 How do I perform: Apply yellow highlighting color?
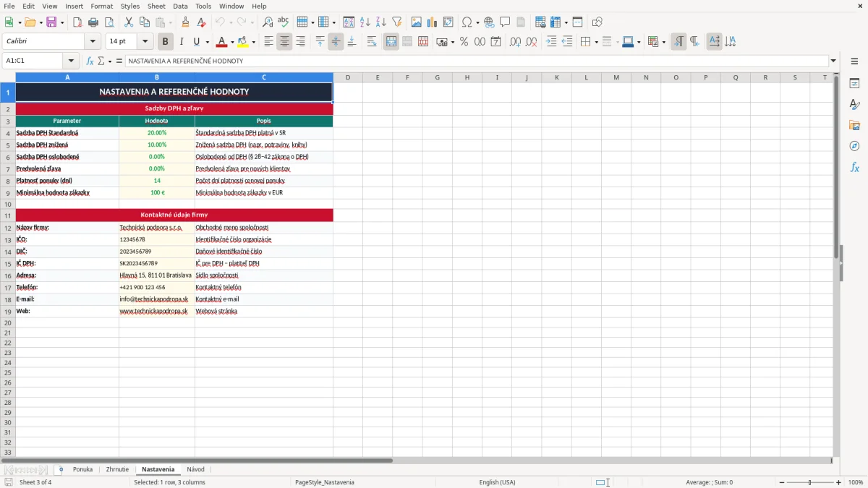[x=243, y=42]
